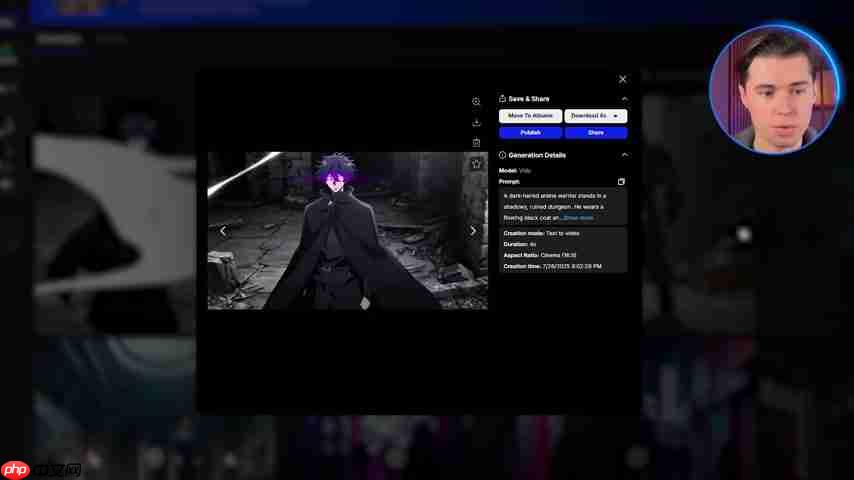Screen dimensions: 854x480
Task: Click the info icon beside Generation Details
Action: coord(502,155)
